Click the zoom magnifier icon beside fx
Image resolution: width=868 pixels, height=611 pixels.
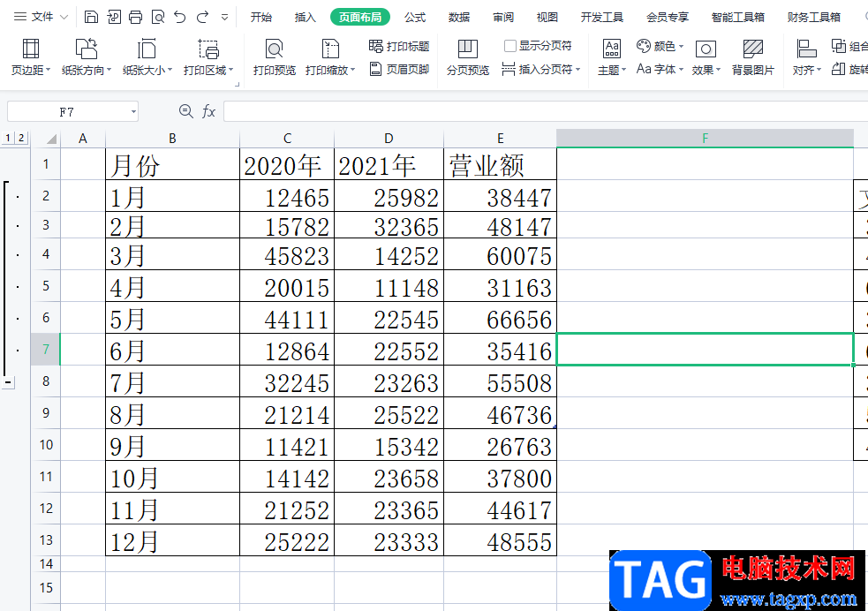pyautogui.click(x=186, y=112)
